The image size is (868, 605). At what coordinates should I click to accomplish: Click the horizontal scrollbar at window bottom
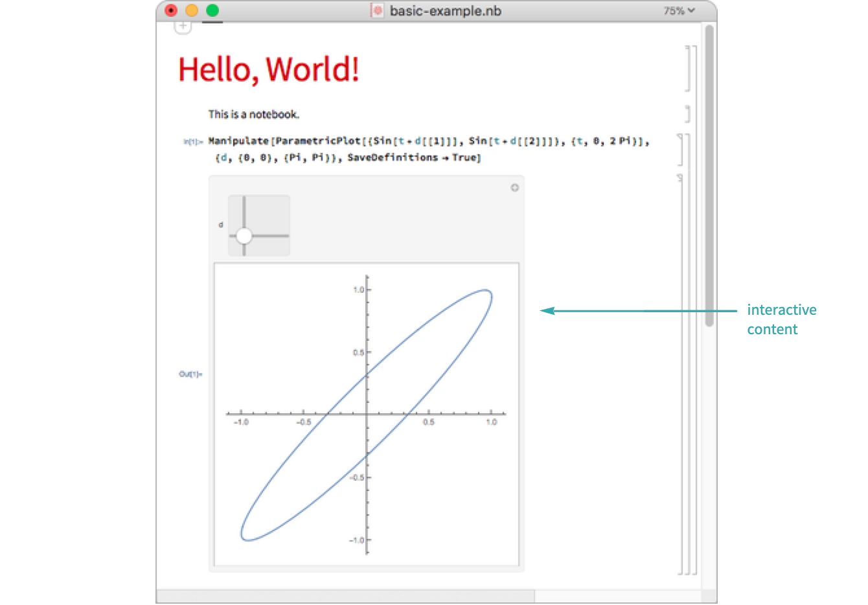(345, 596)
